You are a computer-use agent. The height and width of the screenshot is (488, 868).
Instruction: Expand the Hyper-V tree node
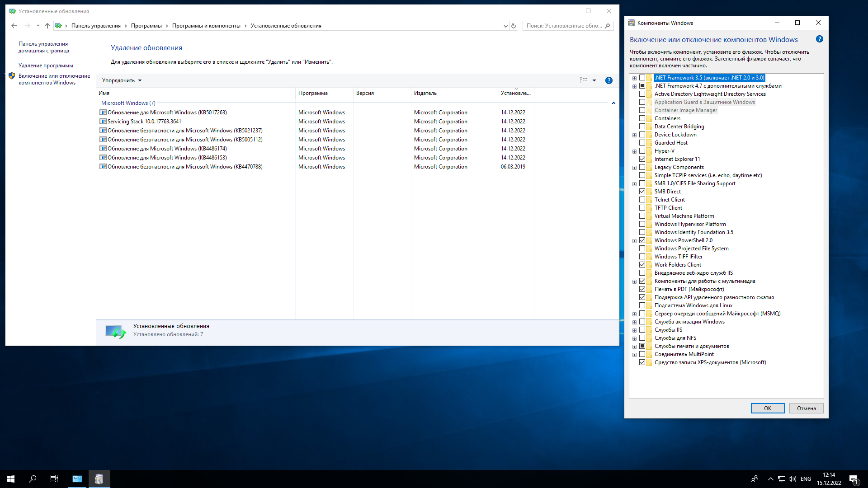[x=634, y=151]
